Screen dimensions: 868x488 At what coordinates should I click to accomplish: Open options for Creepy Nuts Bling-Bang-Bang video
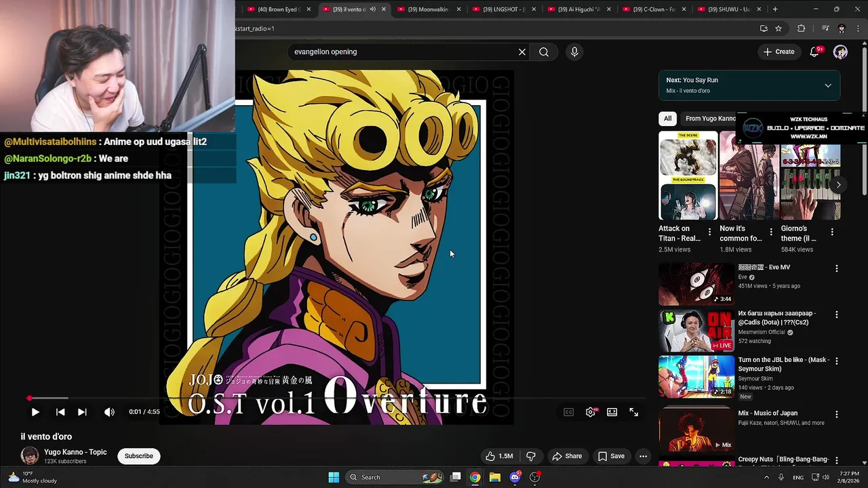(x=837, y=461)
